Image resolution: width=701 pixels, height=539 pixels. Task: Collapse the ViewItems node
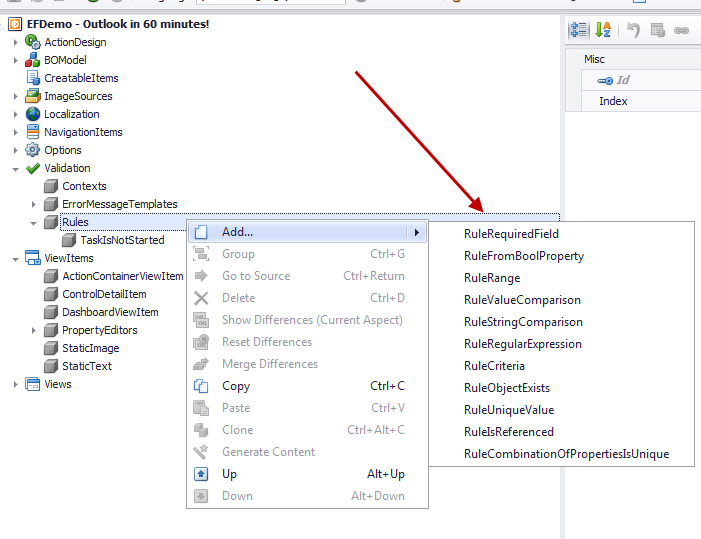16,259
